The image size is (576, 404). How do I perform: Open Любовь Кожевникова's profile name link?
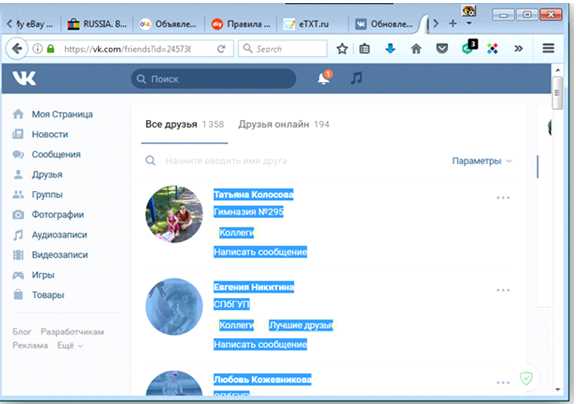(x=263, y=379)
